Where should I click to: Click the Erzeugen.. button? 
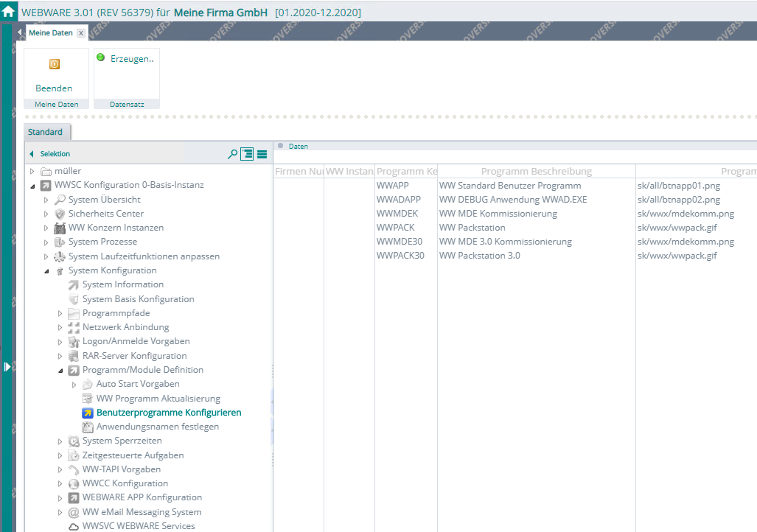click(x=126, y=59)
